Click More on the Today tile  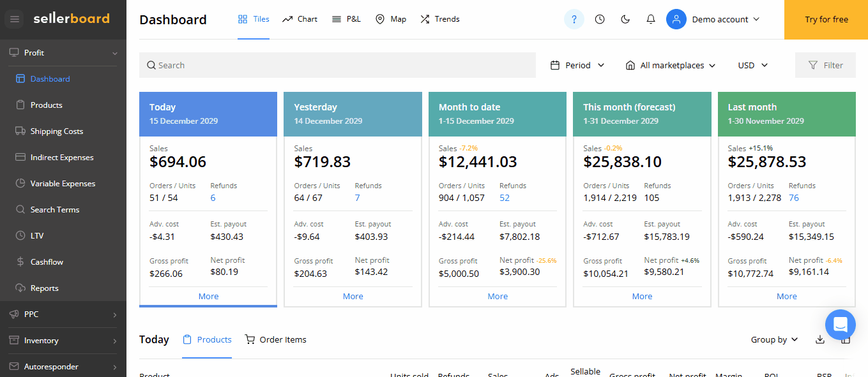pyautogui.click(x=208, y=296)
